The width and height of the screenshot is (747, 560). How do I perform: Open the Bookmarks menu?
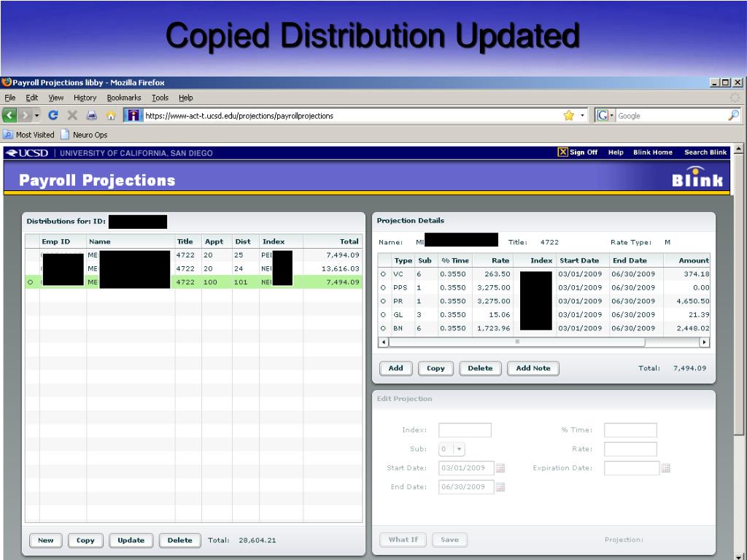click(x=124, y=98)
